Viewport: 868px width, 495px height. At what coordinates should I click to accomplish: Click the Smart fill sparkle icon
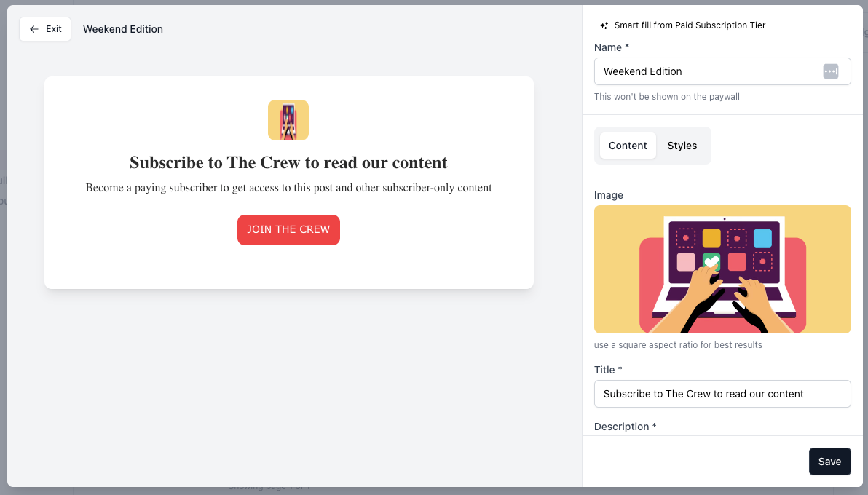(x=604, y=25)
